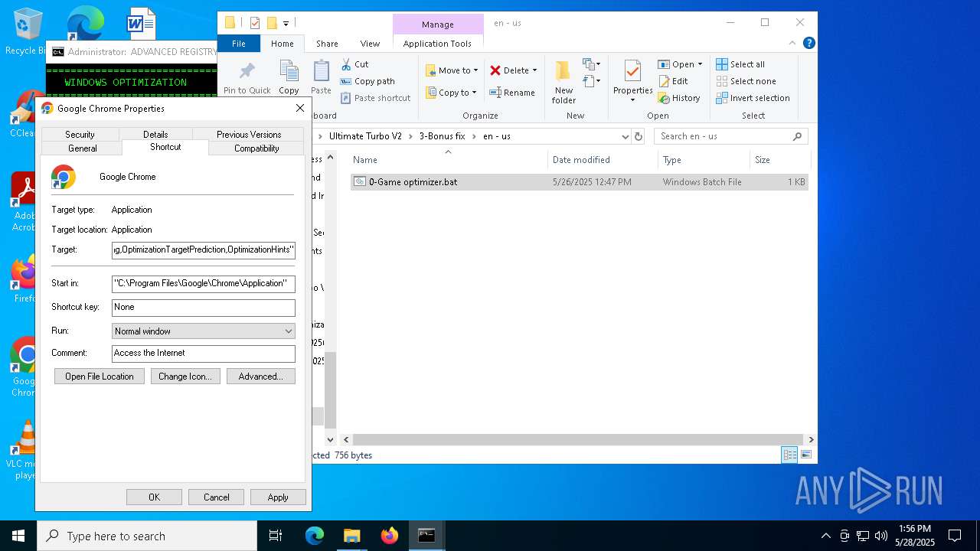Open Properties icon with red checkmark
This screenshot has width=980, height=551.
[632, 72]
